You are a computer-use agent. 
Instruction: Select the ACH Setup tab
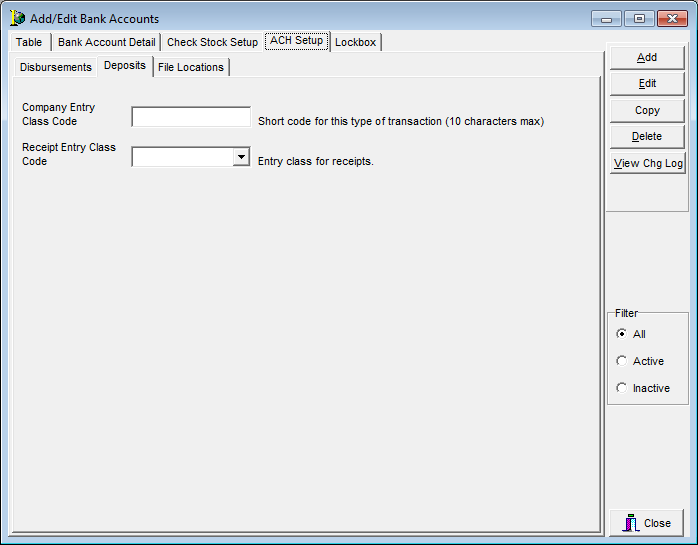296,41
